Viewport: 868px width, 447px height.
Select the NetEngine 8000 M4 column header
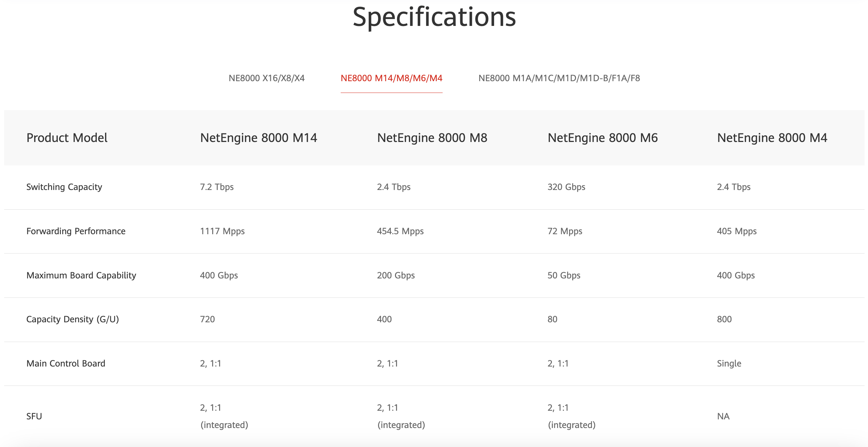[x=772, y=138]
